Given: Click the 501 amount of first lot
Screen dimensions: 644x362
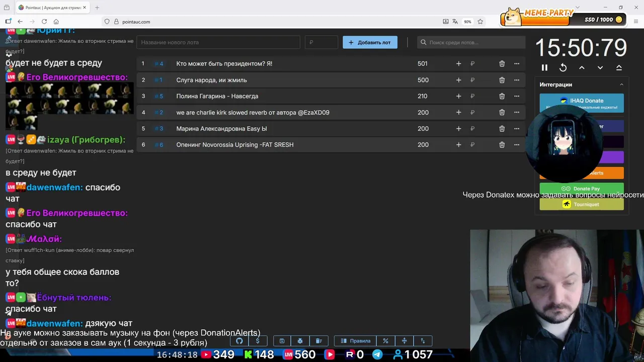Looking at the screenshot, I should pos(422,64).
